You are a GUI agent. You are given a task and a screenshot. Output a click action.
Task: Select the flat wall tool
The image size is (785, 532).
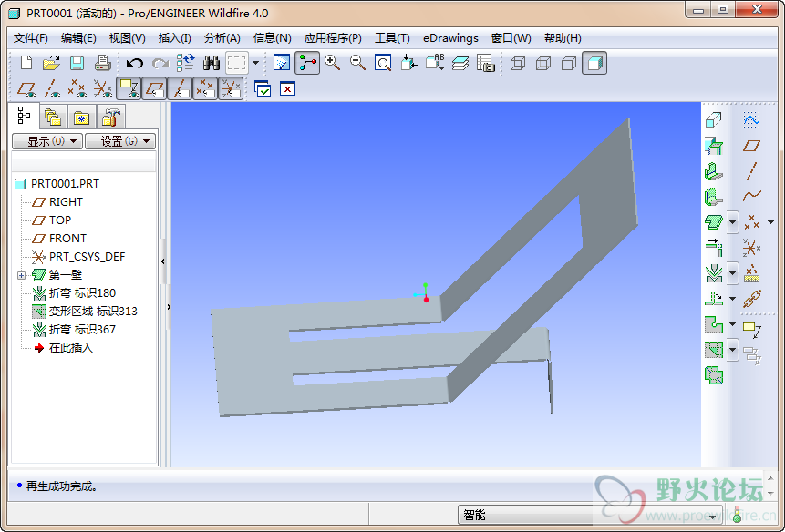[713, 221]
